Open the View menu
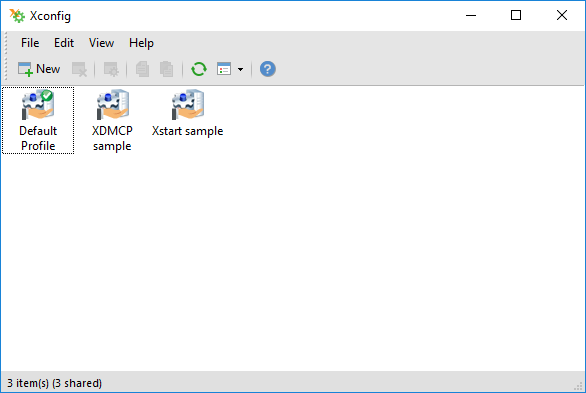 101,43
